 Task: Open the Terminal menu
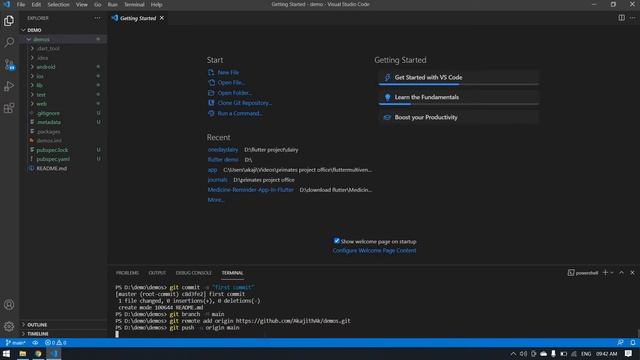[x=134, y=4]
